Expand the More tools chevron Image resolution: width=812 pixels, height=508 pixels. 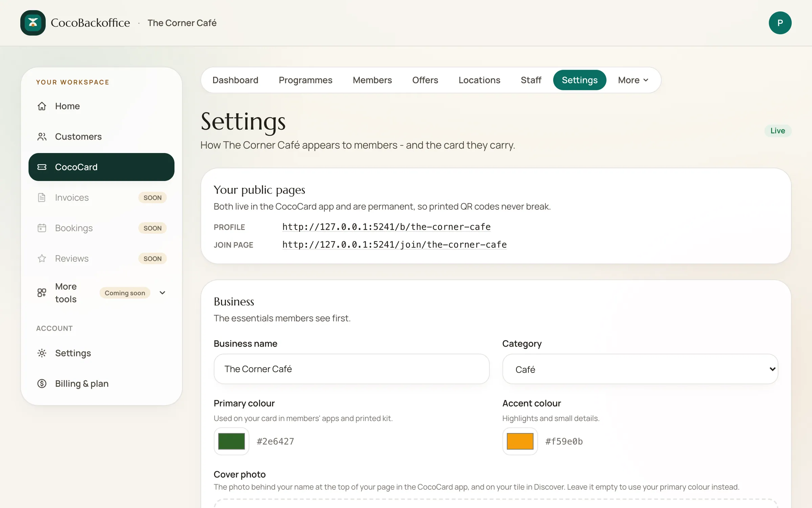pos(162,293)
